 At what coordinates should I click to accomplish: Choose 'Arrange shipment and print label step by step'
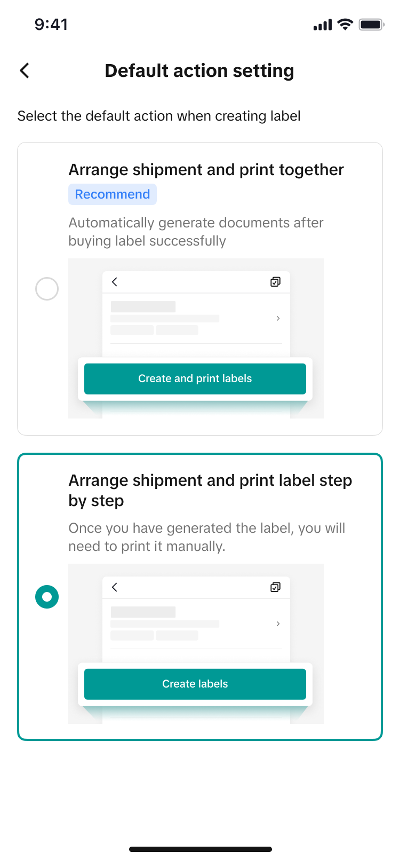210,490
